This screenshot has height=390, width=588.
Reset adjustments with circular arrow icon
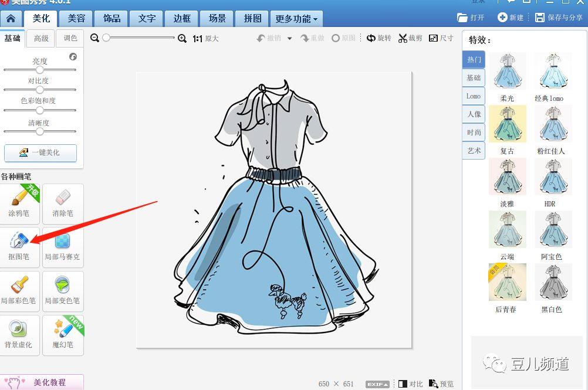click(73, 56)
